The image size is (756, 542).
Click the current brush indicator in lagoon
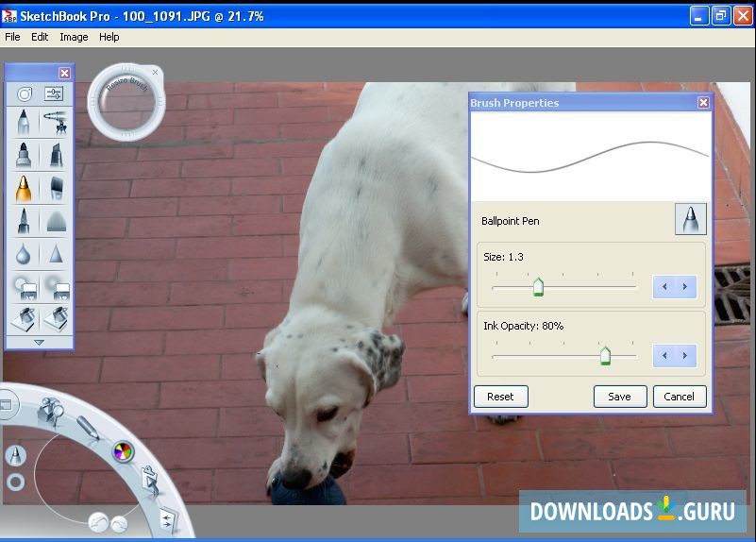coord(15,455)
